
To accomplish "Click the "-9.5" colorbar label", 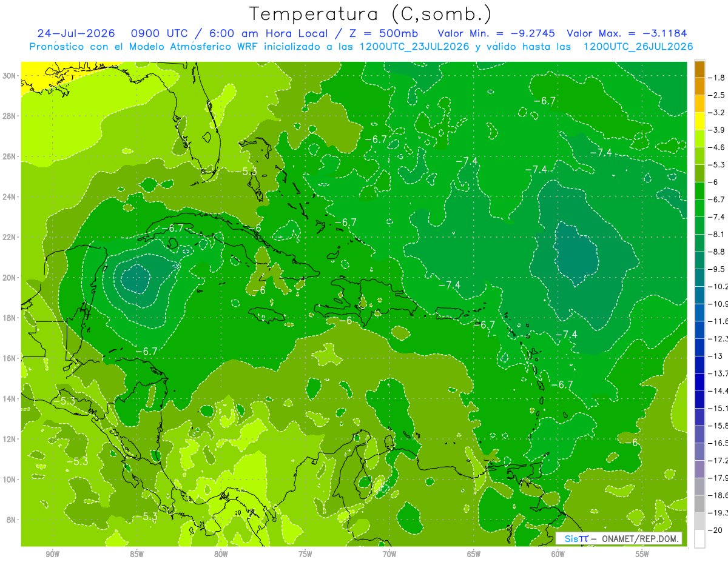I will (x=716, y=269).
